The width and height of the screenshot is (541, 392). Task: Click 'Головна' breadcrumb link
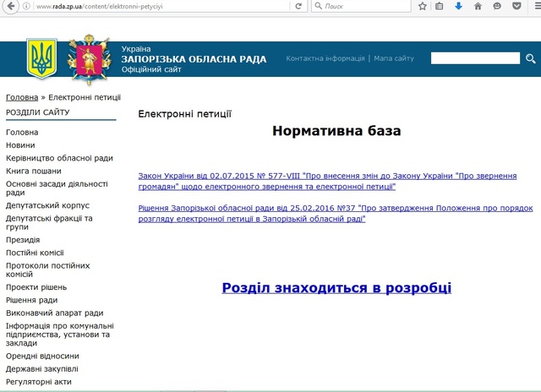click(x=22, y=97)
